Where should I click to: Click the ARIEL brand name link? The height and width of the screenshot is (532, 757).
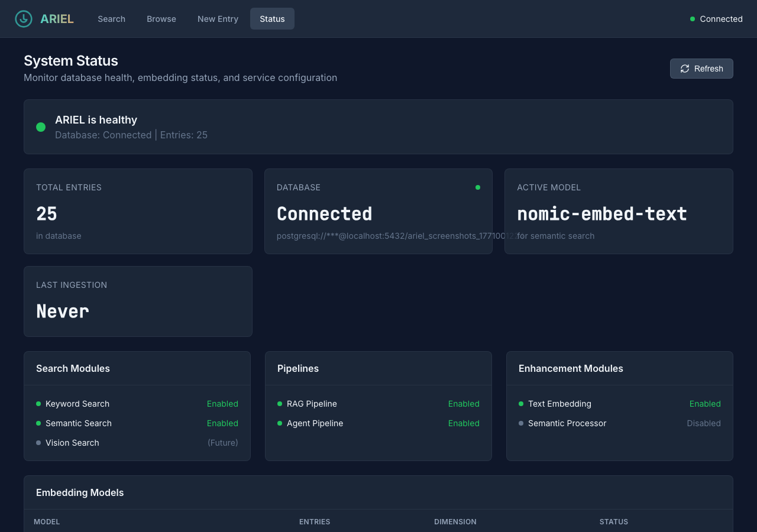(x=57, y=19)
